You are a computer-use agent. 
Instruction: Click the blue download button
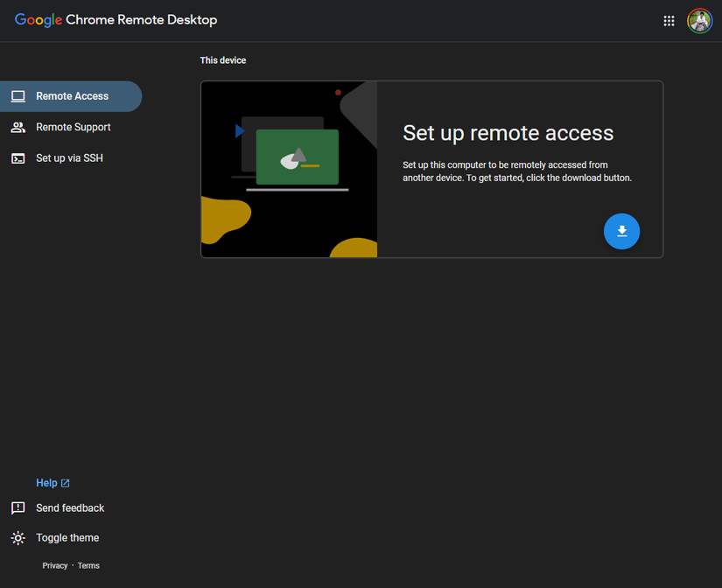tap(621, 231)
